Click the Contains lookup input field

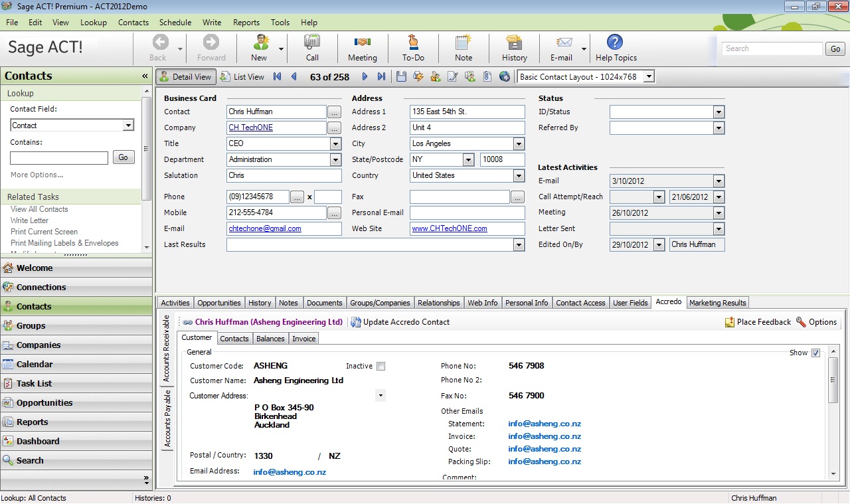pyautogui.click(x=59, y=158)
